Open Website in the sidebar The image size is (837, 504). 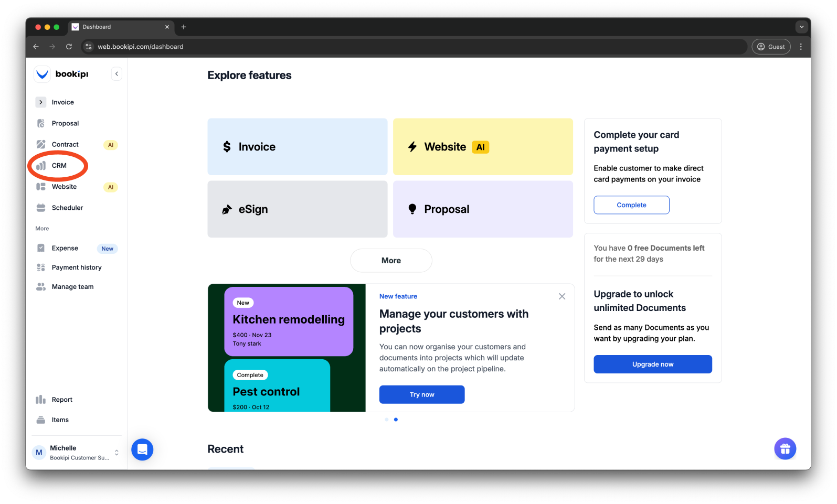[x=64, y=187]
